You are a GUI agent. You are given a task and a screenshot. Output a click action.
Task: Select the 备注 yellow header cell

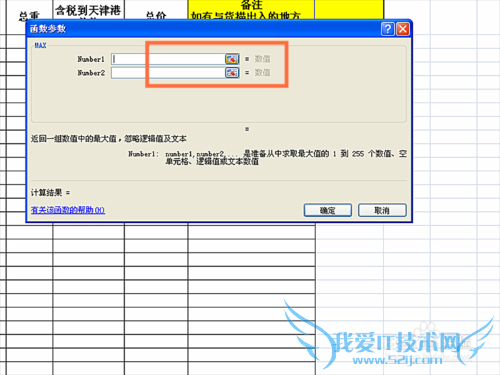coord(251,9)
